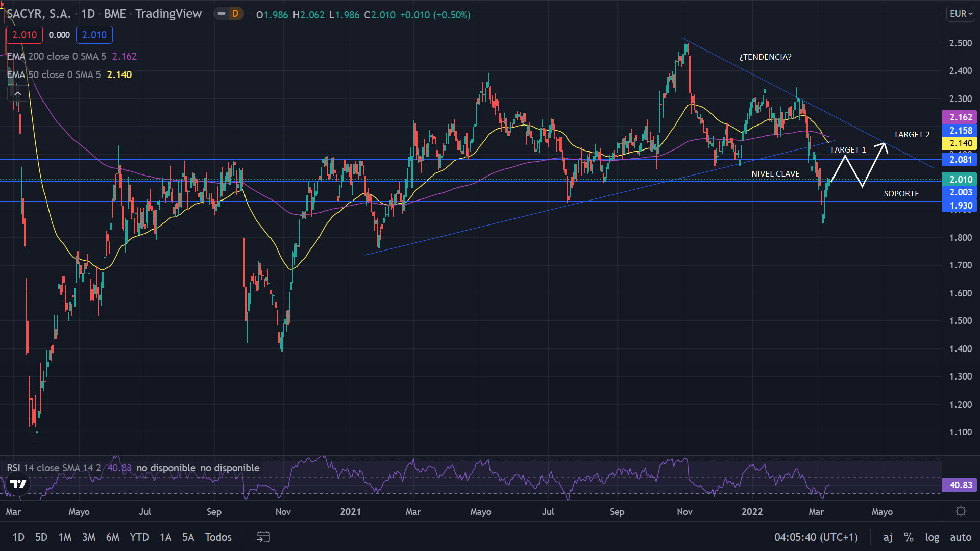The width and height of the screenshot is (980, 551).
Task: Open the EUR currency dropdown
Action: [961, 14]
